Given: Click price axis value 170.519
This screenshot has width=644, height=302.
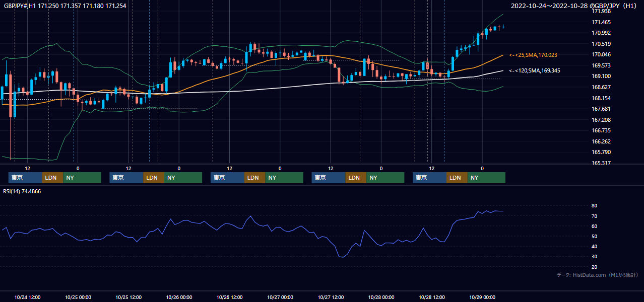Looking at the screenshot, I should click(x=601, y=44).
